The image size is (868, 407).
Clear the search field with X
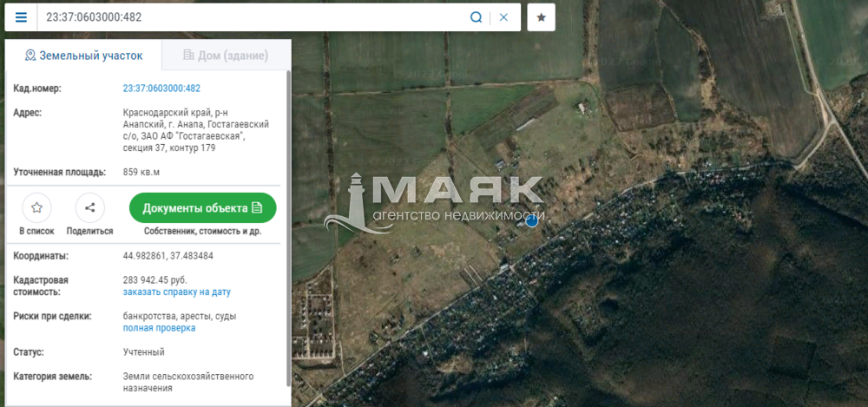click(x=503, y=17)
